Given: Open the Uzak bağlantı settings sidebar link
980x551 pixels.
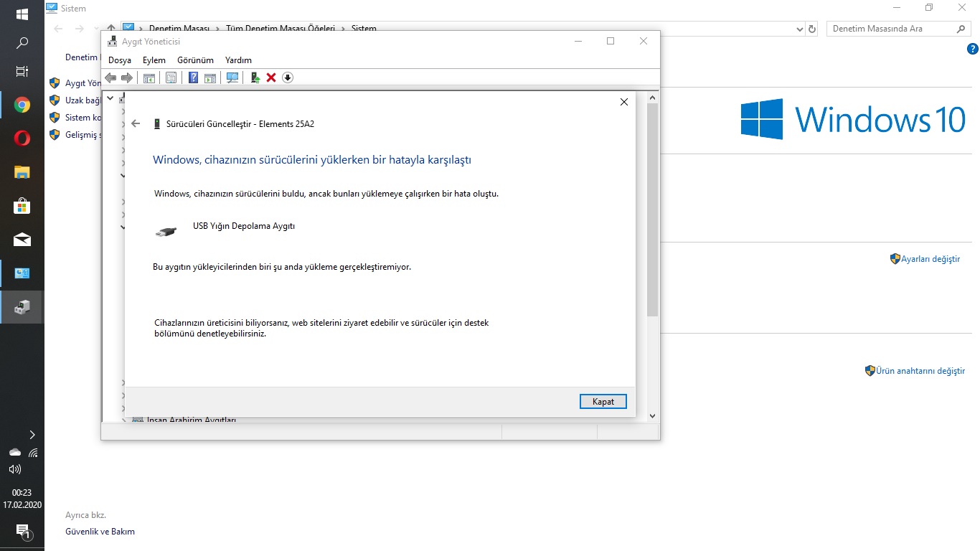Looking at the screenshot, I should tap(83, 100).
